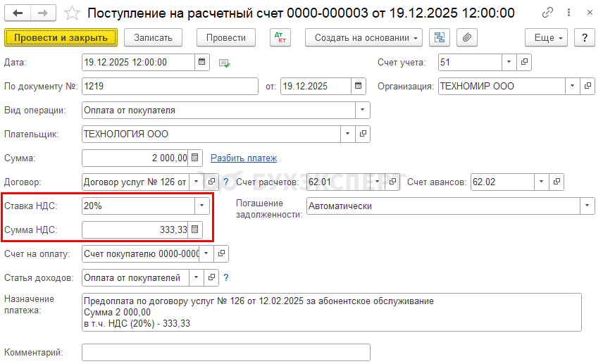This screenshot has height=364, width=603.
Task: Open Счет учета 51 record
Action: pos(524,62)
